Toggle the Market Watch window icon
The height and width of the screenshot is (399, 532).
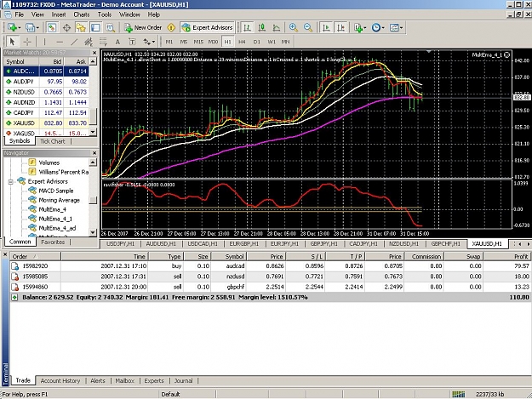(x=52, y=27)
